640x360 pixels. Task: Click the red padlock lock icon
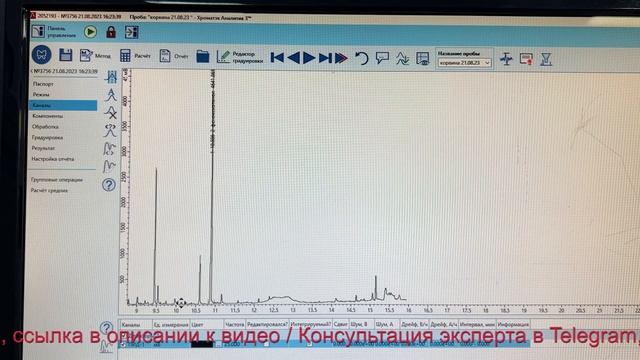tap(111, 32)
